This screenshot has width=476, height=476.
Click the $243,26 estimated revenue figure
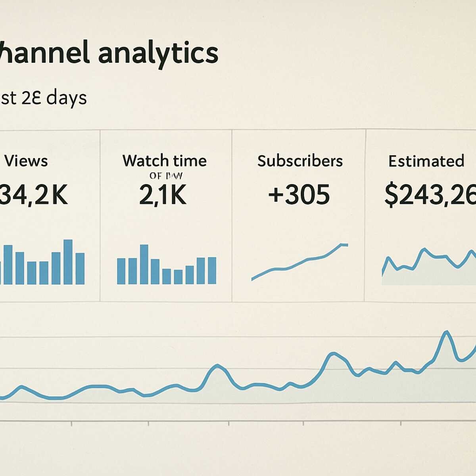point(430,196)
